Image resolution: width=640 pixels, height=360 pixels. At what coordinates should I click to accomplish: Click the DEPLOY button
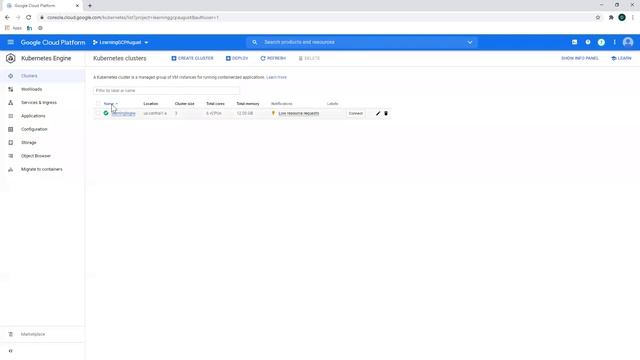point(237,58)
